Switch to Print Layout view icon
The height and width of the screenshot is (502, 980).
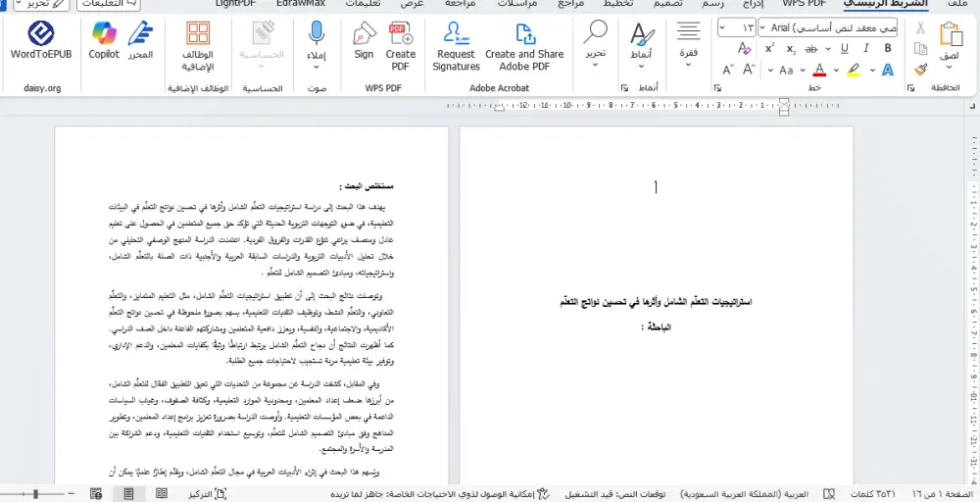(x=128, y=494)
